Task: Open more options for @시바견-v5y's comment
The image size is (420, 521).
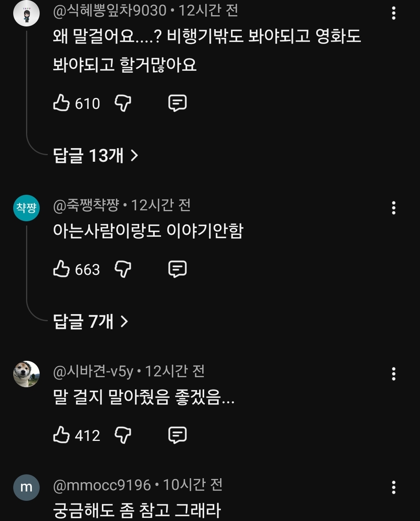Action: click(394, 374)
